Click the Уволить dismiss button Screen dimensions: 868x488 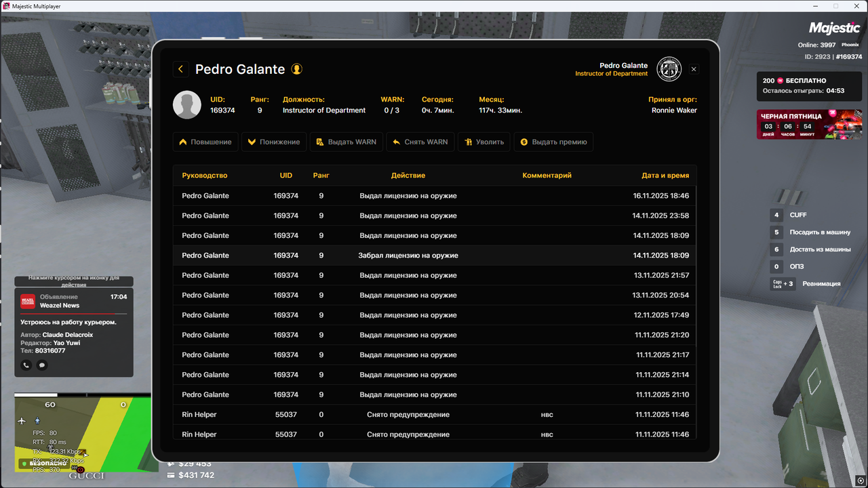point(484,142)
